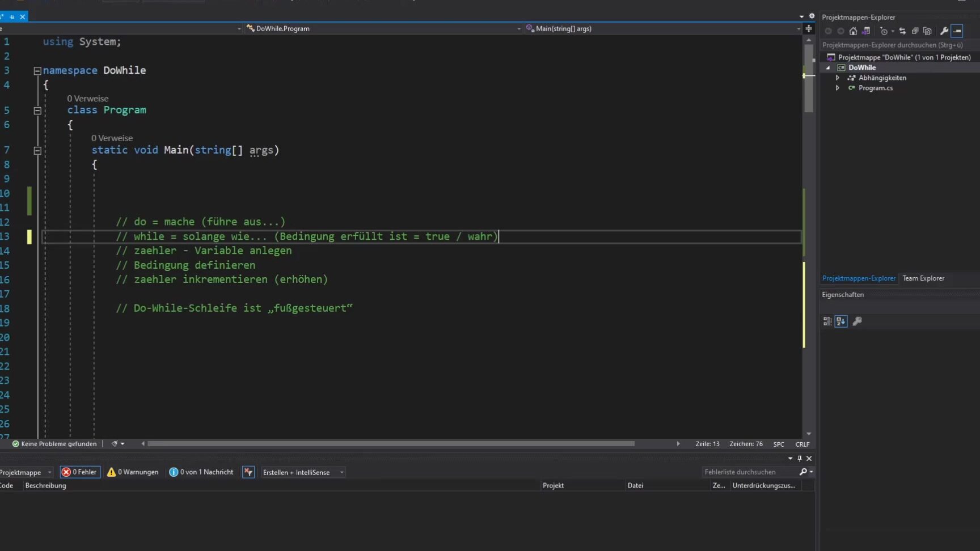Click horizontal scrollbar left arrow
Screen dimensions: 980x551
click(143, 444)
